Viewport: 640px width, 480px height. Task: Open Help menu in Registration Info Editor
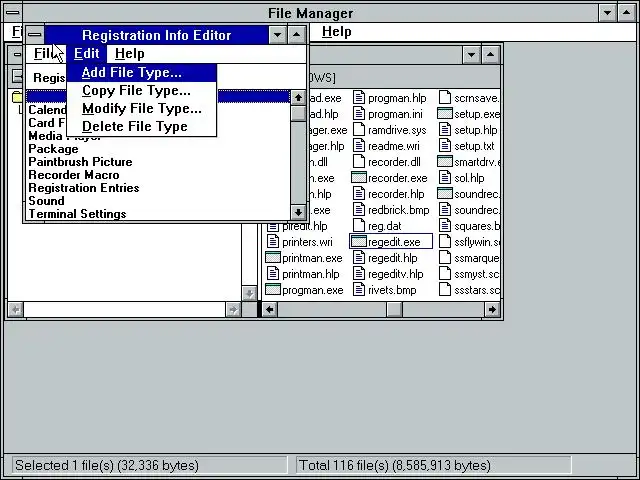click(129, 53)
